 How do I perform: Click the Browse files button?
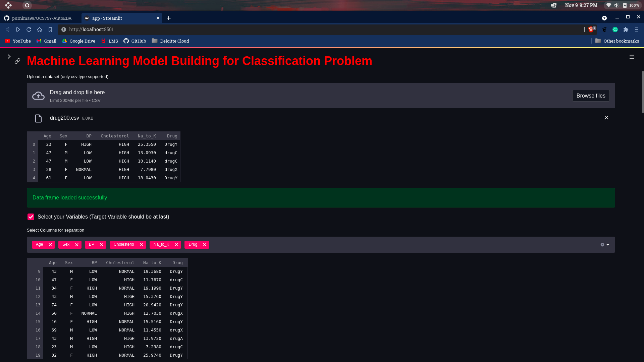[590, 96]
